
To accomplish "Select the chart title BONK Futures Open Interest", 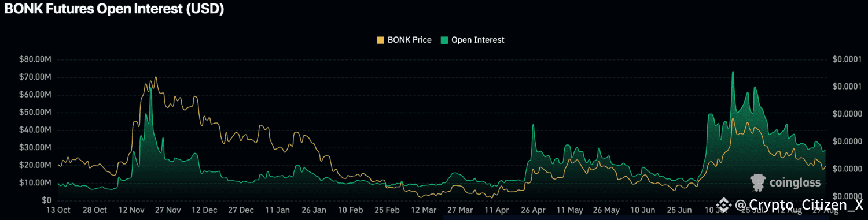I will click(114, 9).
